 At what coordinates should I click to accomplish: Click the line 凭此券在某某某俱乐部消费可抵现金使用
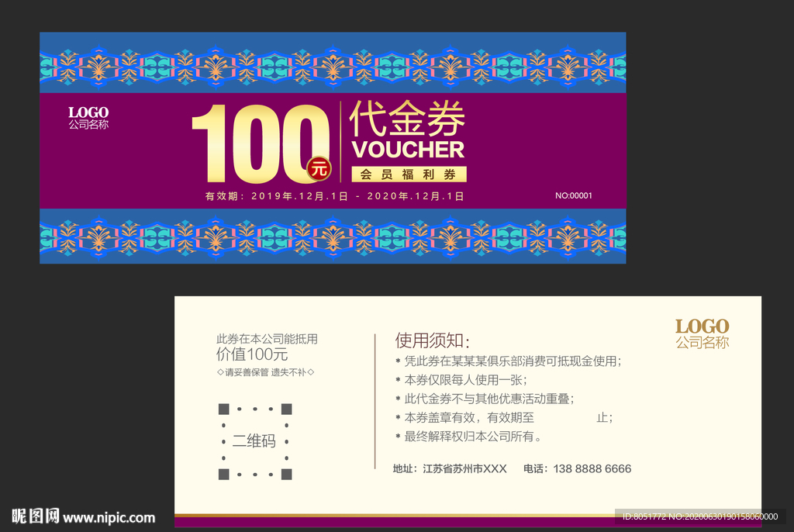(x=508, y=361)
